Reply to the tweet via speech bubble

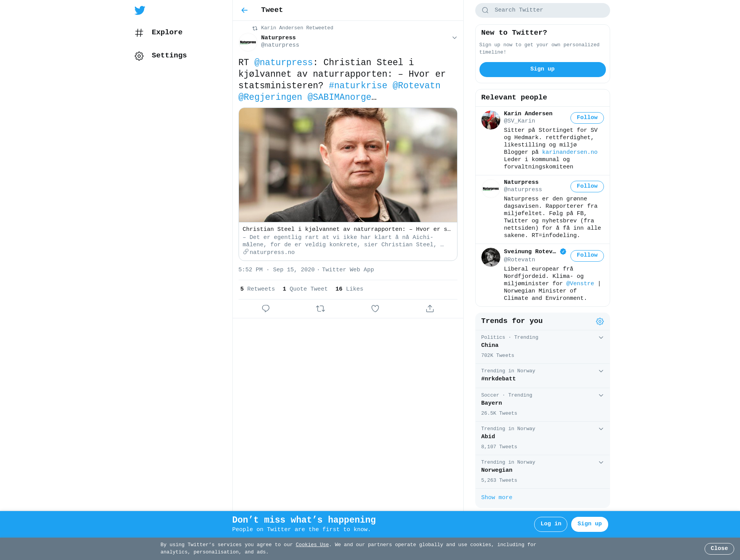click(x=266, y=309)
